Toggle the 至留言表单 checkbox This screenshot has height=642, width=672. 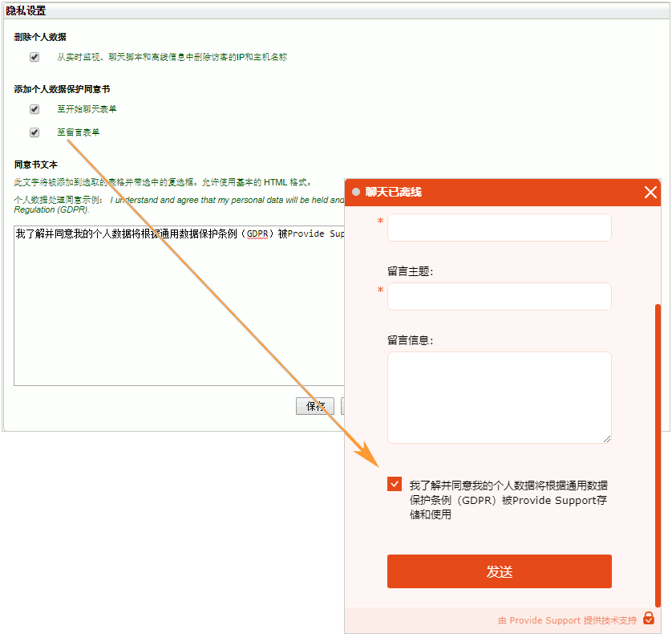click(x=34, y=132)
